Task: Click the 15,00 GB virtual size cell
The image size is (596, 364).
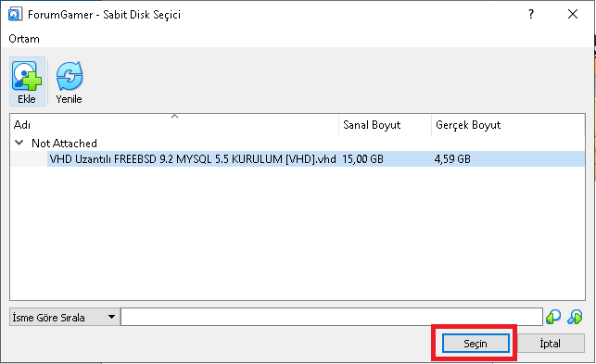Action: (362, 158)
